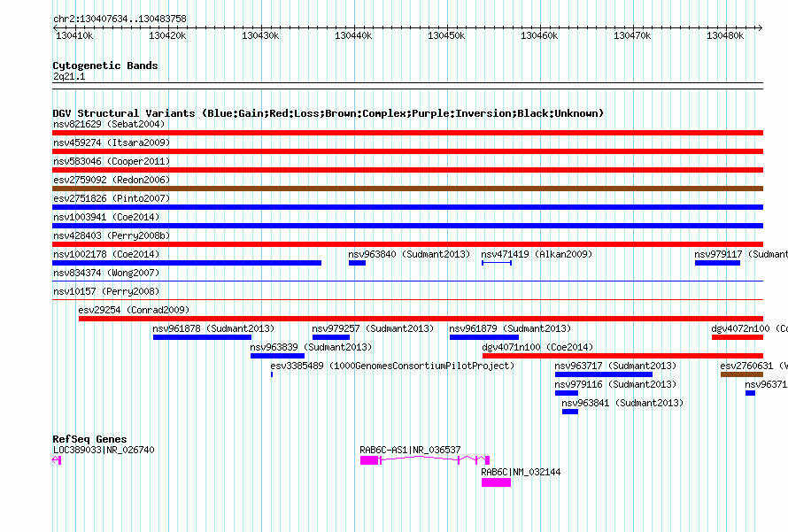Viewport: 788px width, 532px height.
Task: Click the DGV Structural Variants track title
Action: coord(328,113)
